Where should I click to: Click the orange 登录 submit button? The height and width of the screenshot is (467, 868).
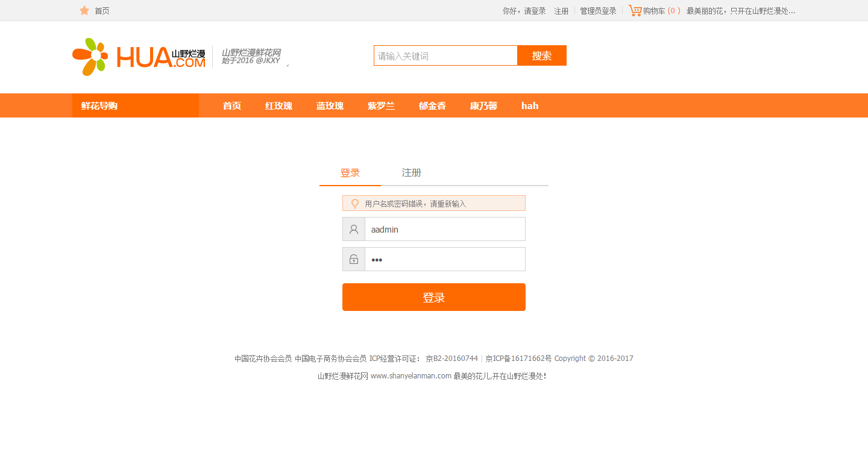pyautogui.click(x=434, y=297)
